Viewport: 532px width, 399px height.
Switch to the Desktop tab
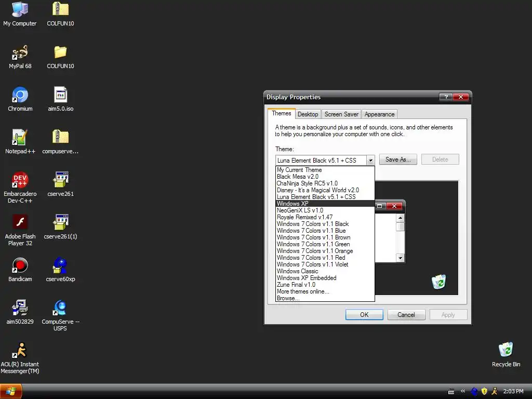pyautogui.click(x=308, y=114)
